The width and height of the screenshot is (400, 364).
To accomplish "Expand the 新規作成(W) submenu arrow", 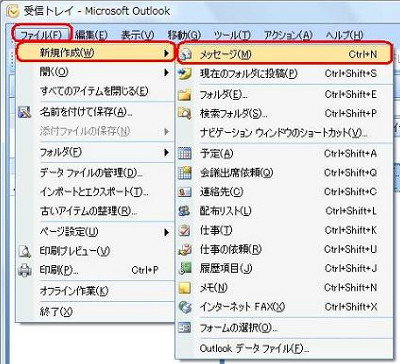I will [167, 53].
